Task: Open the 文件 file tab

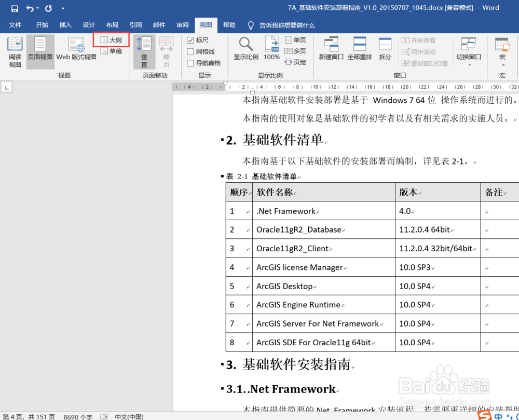Action: [x=15, y=25]
